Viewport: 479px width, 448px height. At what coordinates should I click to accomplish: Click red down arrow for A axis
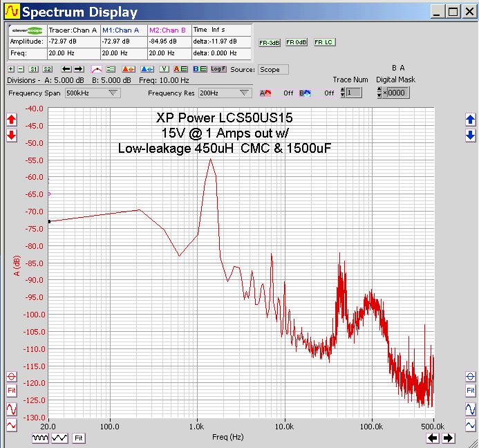click(x=12, y=135)
